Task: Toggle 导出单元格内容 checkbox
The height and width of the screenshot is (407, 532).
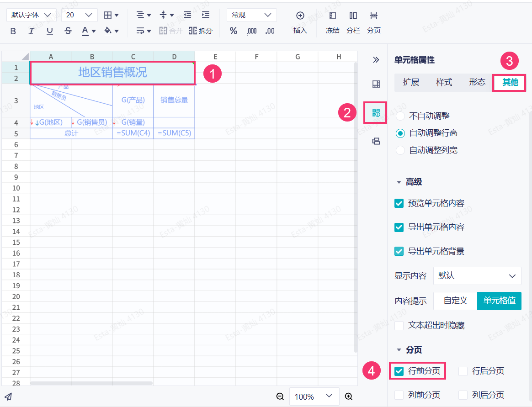Action: tap(399, 227)
